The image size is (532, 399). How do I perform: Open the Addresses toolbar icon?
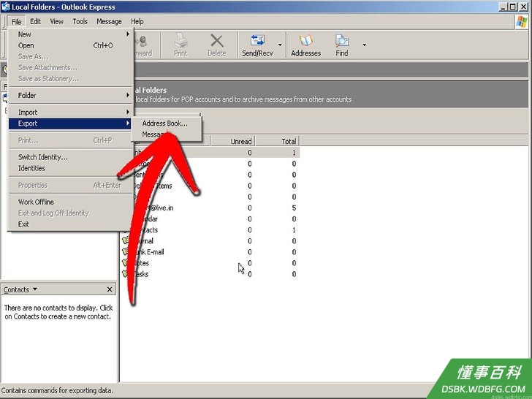coord(305,45)
